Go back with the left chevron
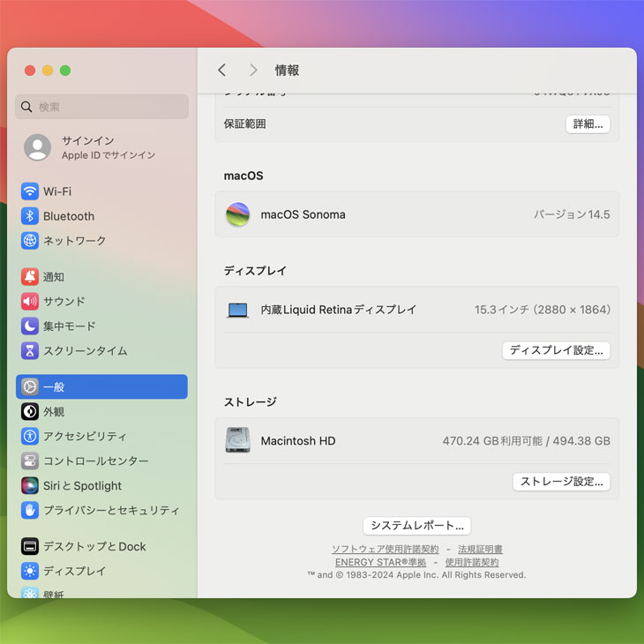Screen dimensions: 644x644 (221, 71)
